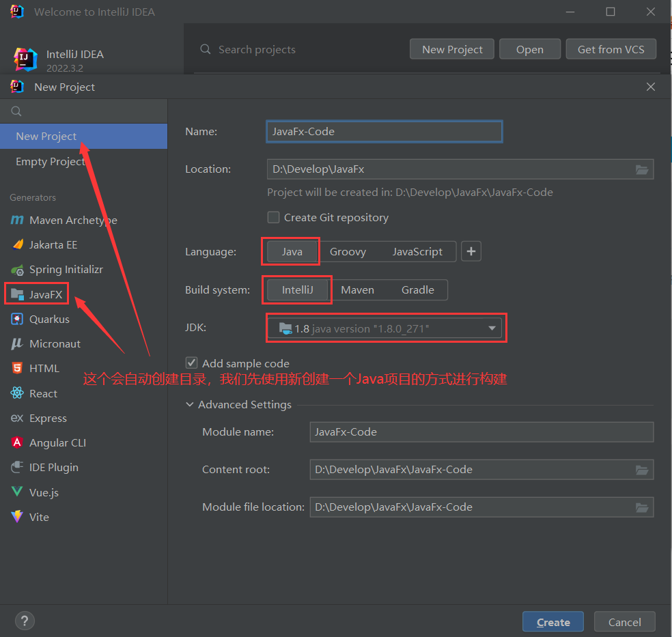Select New Project in left panel
This screenshot has width=672, height=637.
45,136
